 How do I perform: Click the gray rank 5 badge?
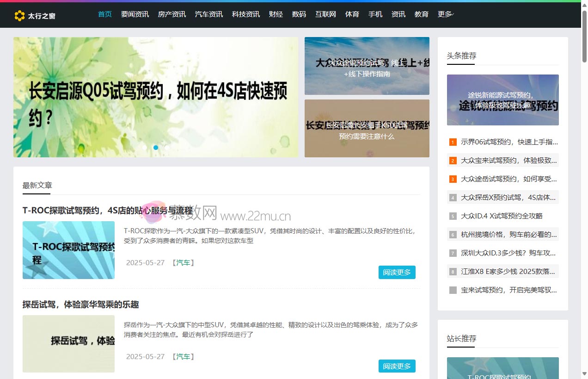click(x=453, y=216)
